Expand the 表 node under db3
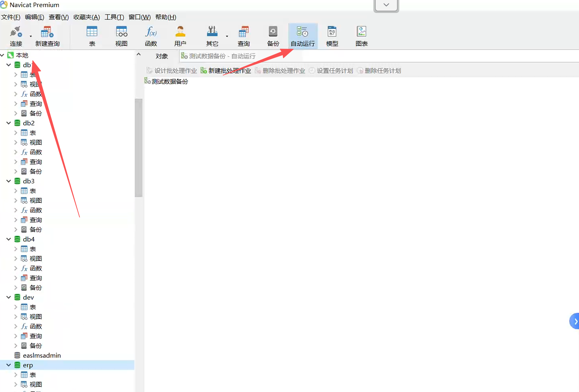 click(x=16, y=191)
